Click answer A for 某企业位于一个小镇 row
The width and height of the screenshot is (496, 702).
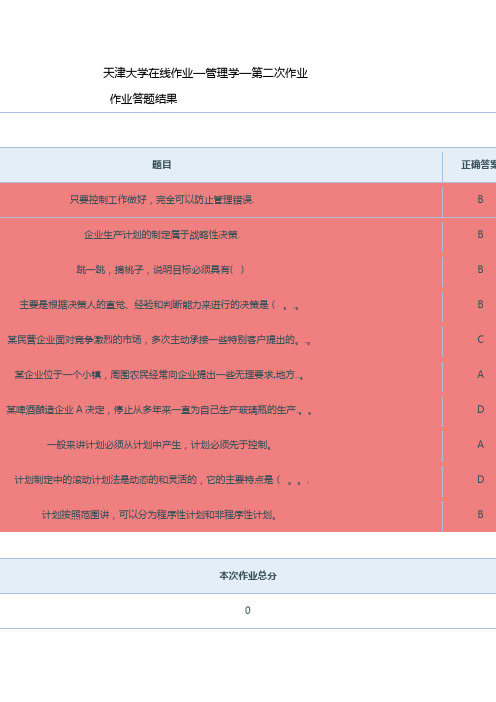pyautogui.click(x=480, y=375)
